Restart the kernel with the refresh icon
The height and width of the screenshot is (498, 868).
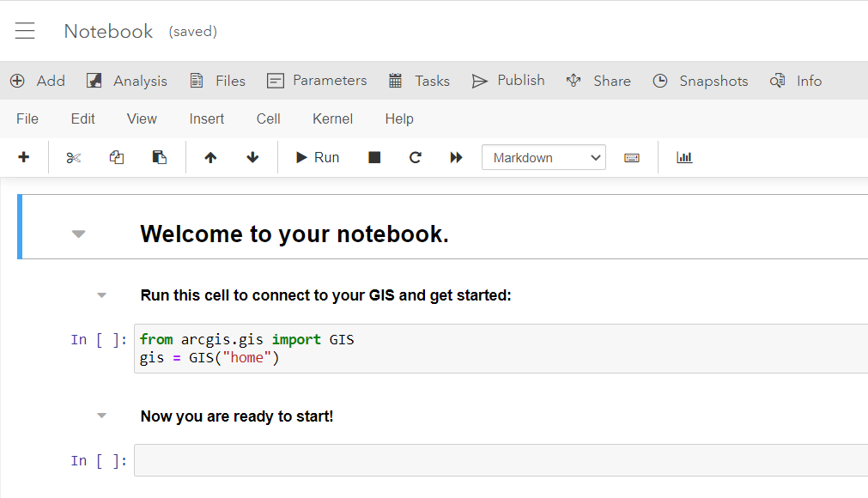click(x=415, y=157)
